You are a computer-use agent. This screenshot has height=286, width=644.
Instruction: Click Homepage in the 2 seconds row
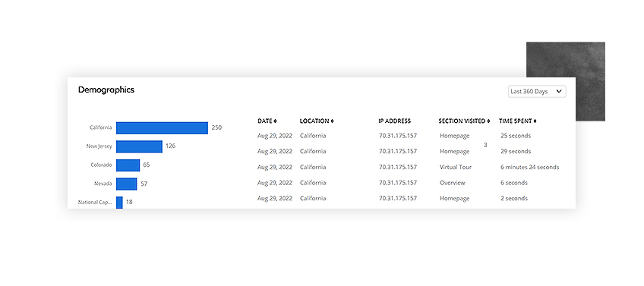tap(454, 199)
